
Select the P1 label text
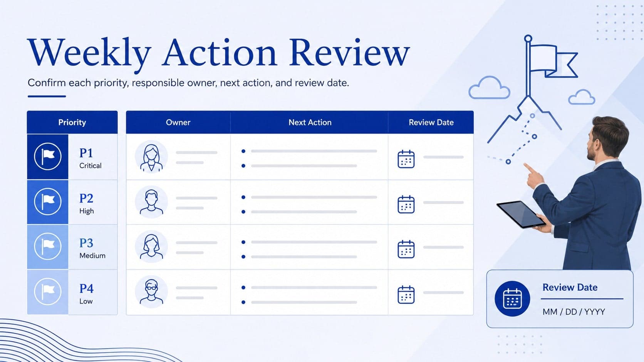[86, 153]
